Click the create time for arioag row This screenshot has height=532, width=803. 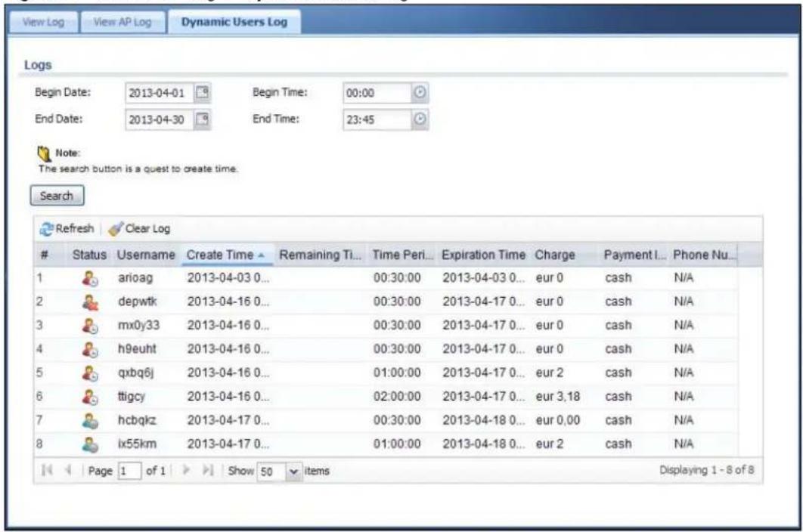(x=228, y=278)
